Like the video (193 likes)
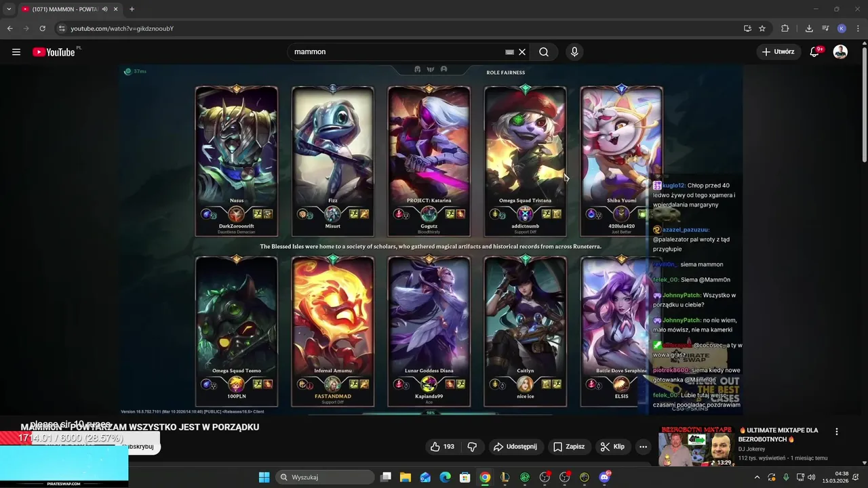 pos(442,447)
